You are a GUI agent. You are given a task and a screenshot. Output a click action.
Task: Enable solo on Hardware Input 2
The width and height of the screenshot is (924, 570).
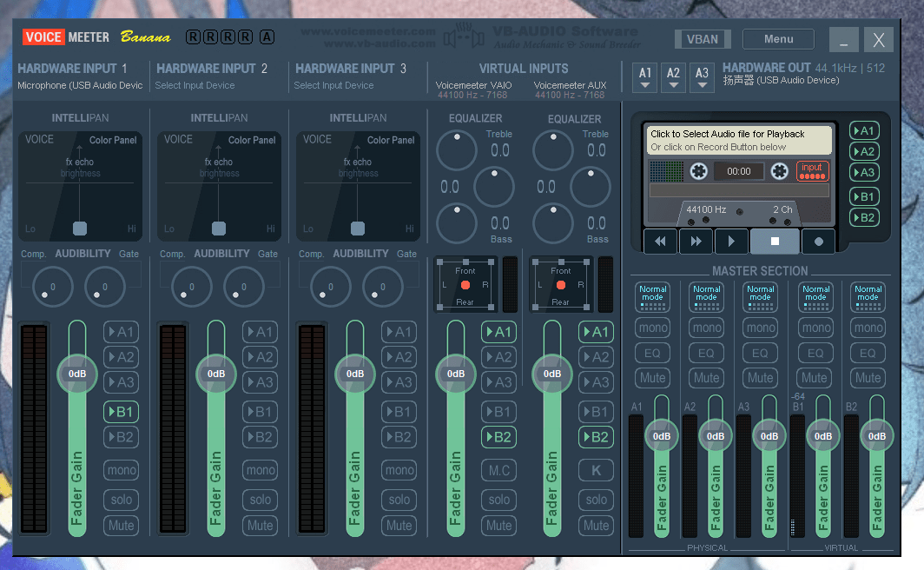click(x=260, y=500)
